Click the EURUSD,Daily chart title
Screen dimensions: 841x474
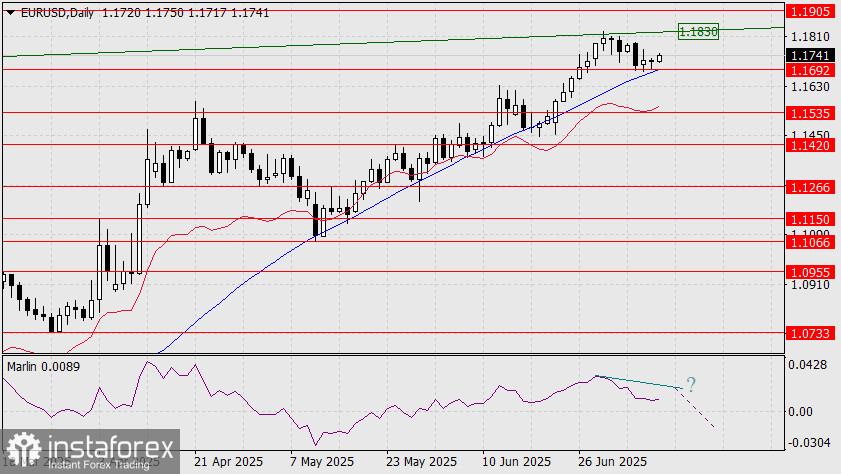57,13
